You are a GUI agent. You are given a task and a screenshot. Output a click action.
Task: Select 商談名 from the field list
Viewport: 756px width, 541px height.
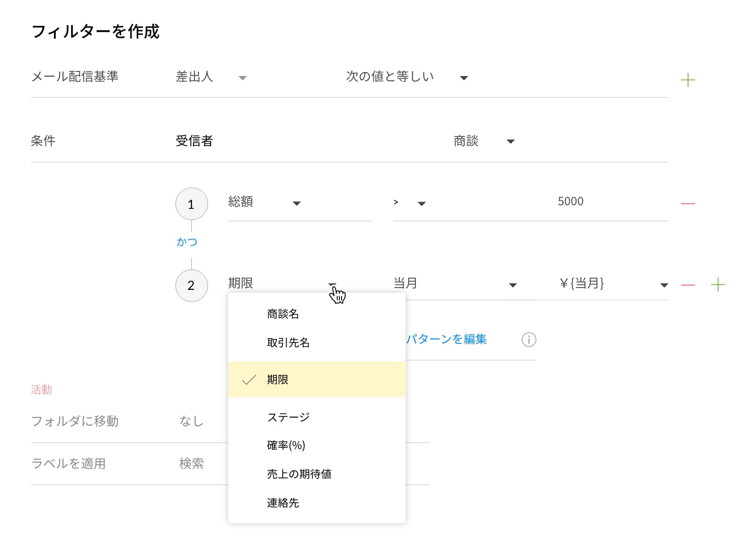point(283,314)
